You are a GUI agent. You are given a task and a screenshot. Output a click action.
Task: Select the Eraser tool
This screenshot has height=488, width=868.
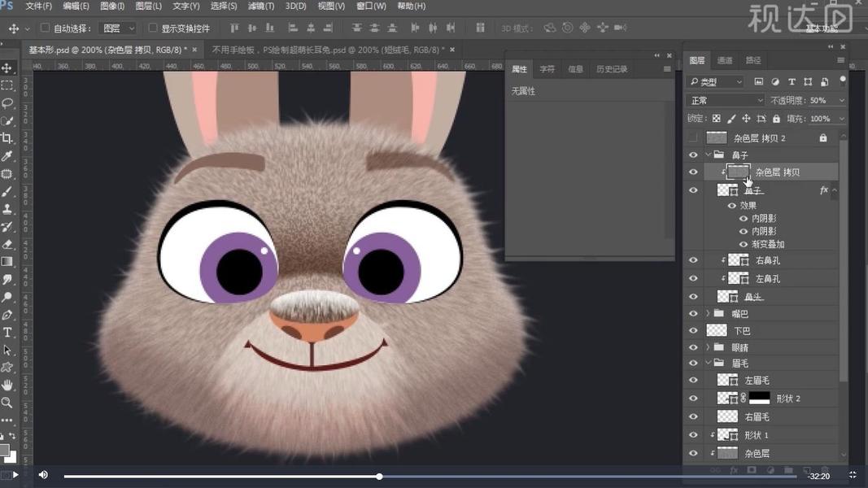pyautogui.click(x=7, y=244)
